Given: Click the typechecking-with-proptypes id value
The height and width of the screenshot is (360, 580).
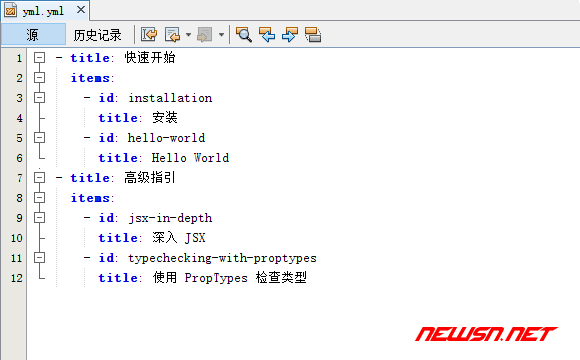Looking at the screenshot, I should click(x=222, y=258).
